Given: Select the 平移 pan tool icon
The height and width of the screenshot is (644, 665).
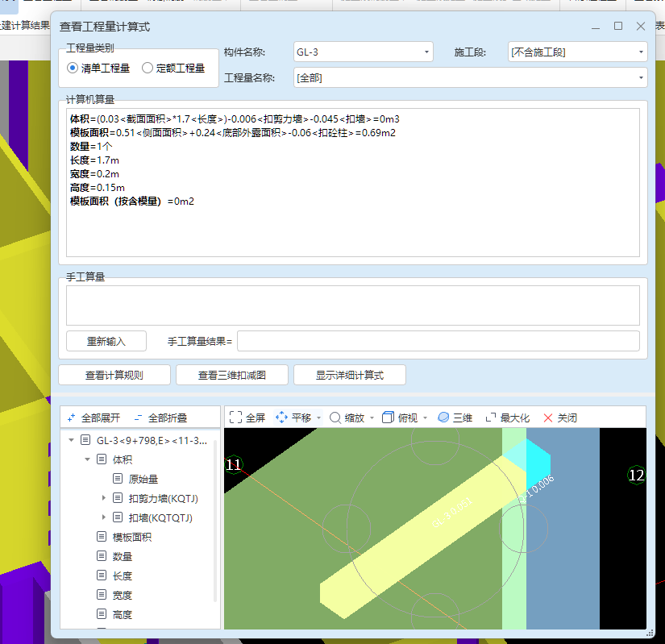Looking at the screenshot, I should [281, 418].
